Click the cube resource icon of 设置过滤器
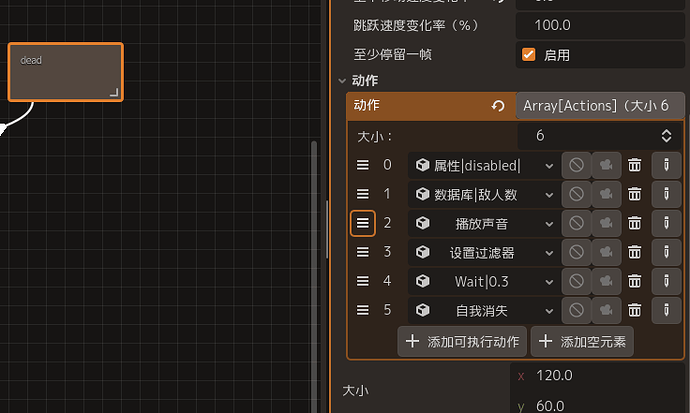Screen dimensions: 690x413 [422, 252]
